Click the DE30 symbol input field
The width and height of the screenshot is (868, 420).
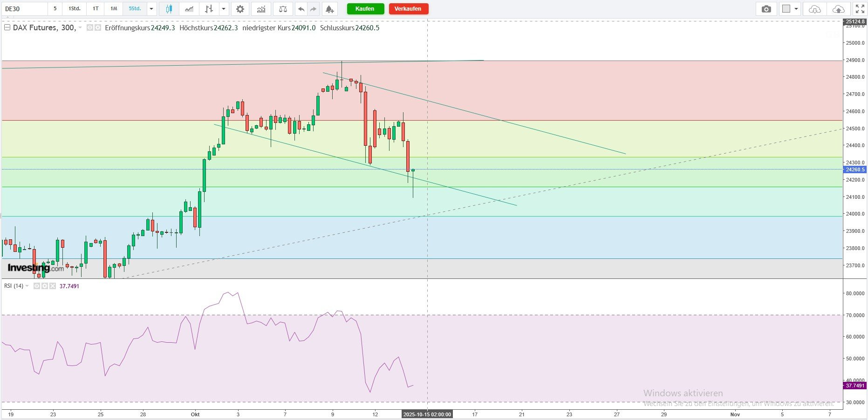pyautogui.click(x=24, y=9)
